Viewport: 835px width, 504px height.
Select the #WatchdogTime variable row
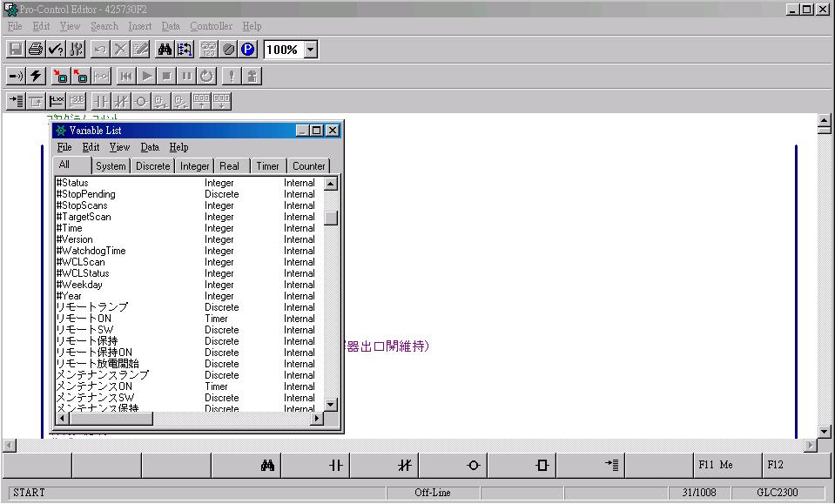pyautogui.click(x=91, y=251)
